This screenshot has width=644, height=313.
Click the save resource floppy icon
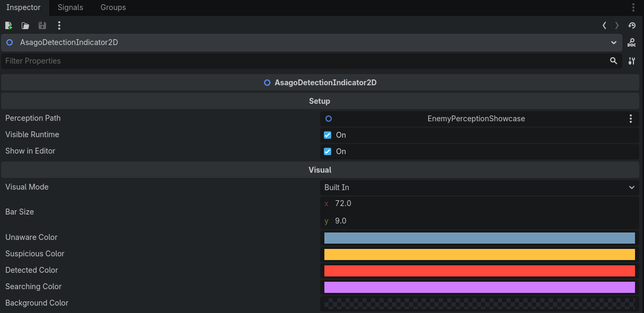(x=42, y=25)
